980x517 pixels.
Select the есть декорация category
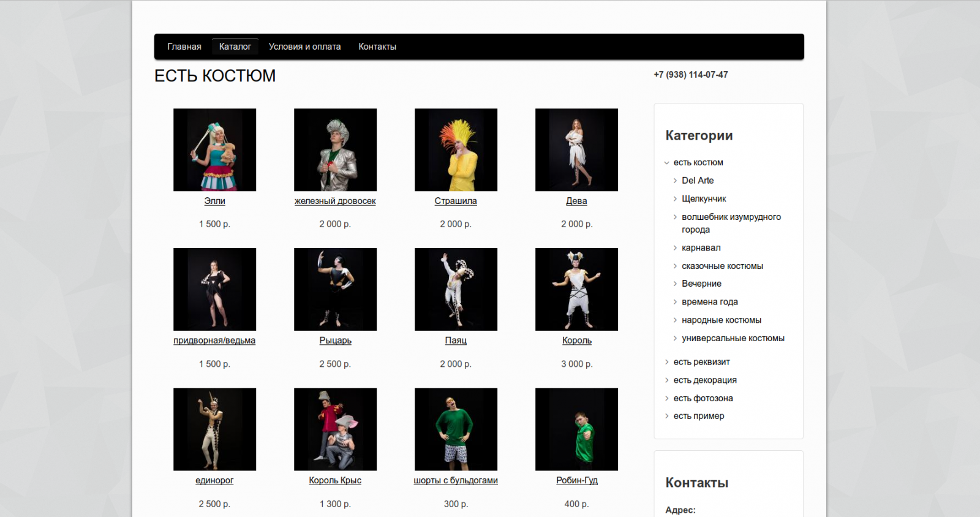(705, 380)
